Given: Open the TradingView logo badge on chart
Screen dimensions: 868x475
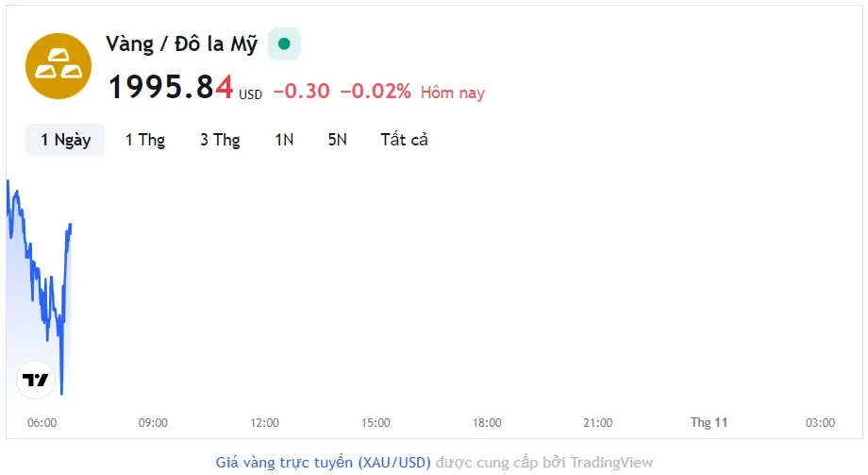Looking at the screenshot, I should tap(36, 380).
